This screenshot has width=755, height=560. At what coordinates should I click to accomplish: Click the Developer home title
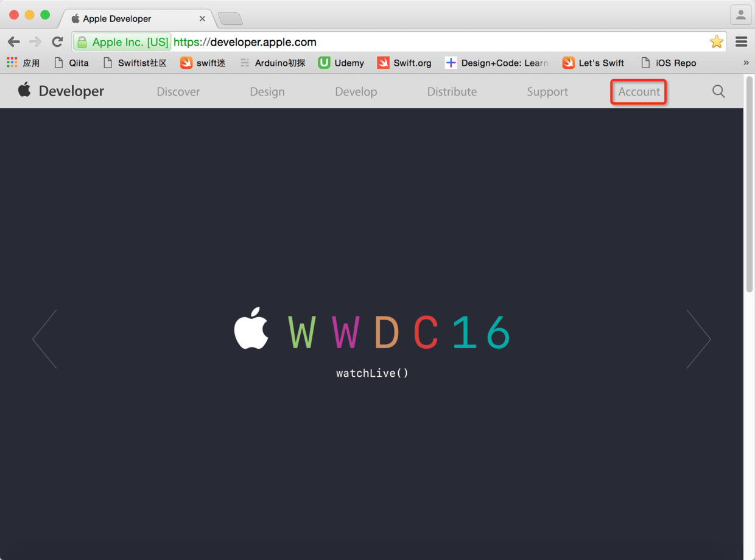pos(71,91)
